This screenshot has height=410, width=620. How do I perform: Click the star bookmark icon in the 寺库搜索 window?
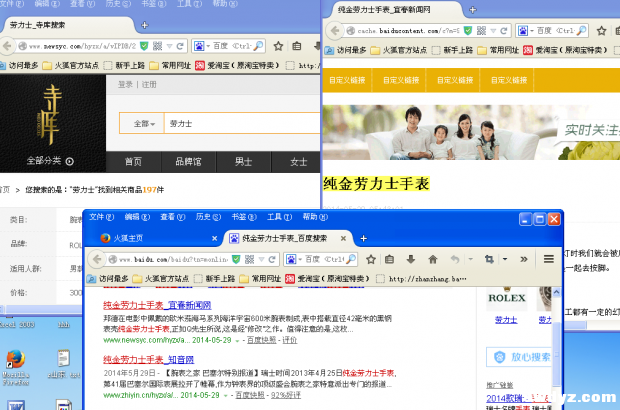point(278,46)
